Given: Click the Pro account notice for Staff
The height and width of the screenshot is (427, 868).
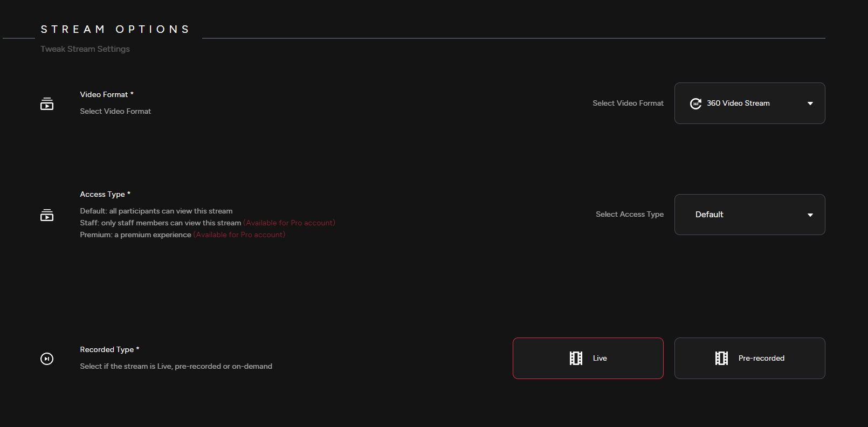Looking at the screenshot, I should [289, 223].
